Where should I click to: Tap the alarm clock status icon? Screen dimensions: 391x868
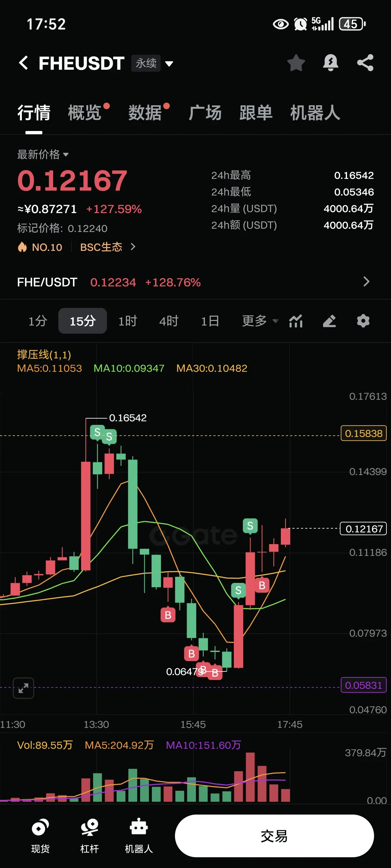(x=300, y=24)
